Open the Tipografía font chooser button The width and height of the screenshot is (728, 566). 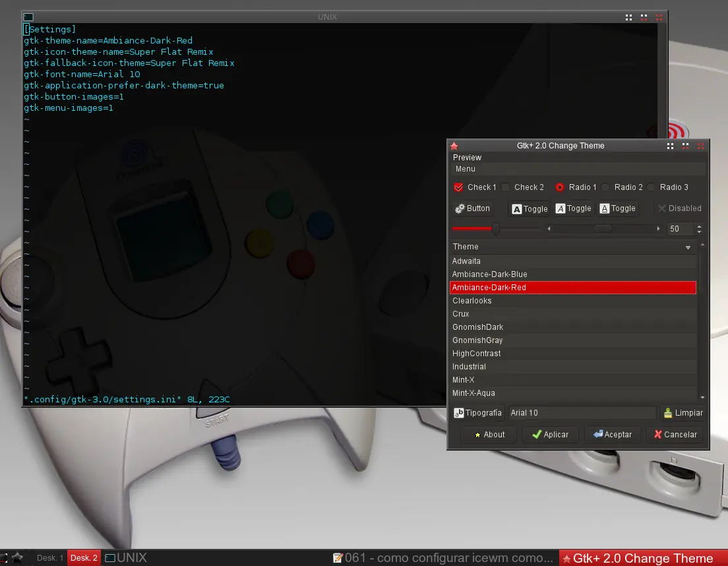pyautogui.click(x=477, y=413)
